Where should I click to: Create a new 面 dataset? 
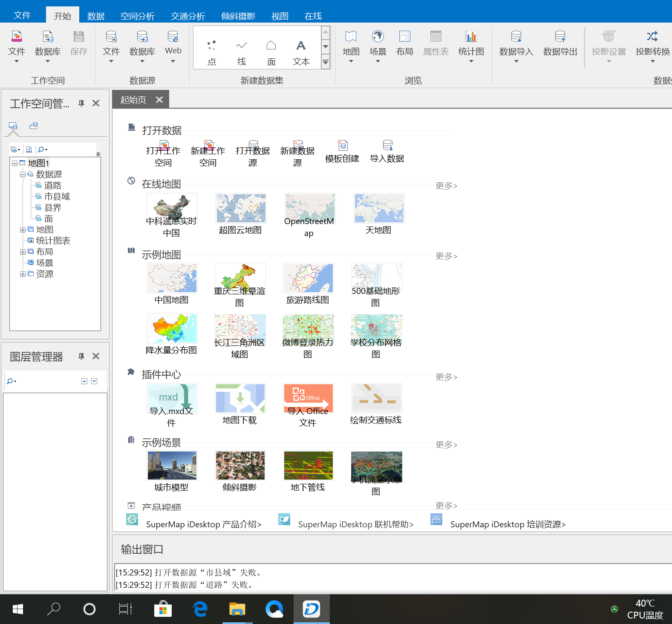pos(271,53)
